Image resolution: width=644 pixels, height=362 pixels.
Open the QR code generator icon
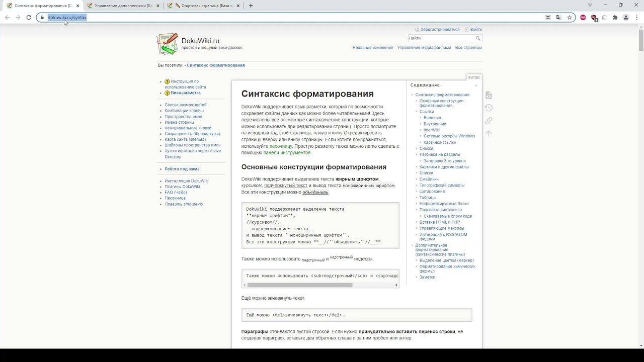pos(548,17)
